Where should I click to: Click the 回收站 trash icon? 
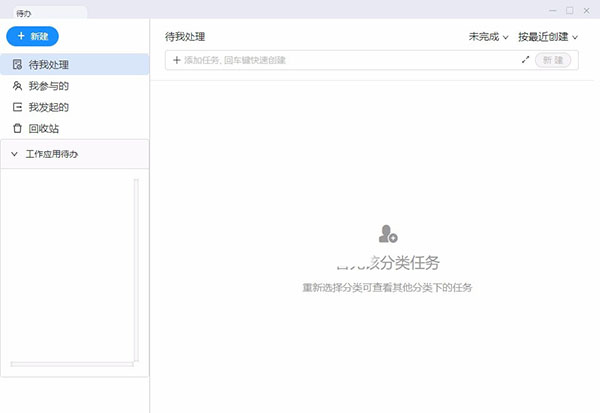[x=17, y=129]
